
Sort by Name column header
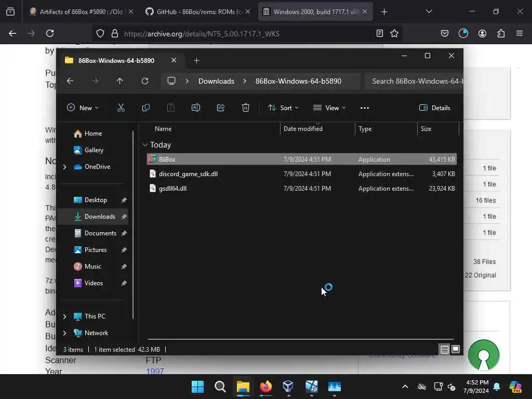(163, 129)
